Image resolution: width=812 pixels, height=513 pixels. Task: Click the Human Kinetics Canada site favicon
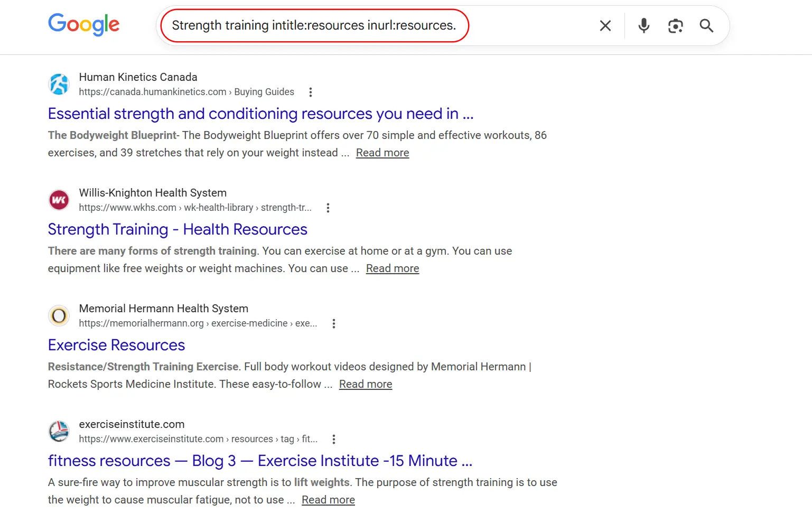59,84
